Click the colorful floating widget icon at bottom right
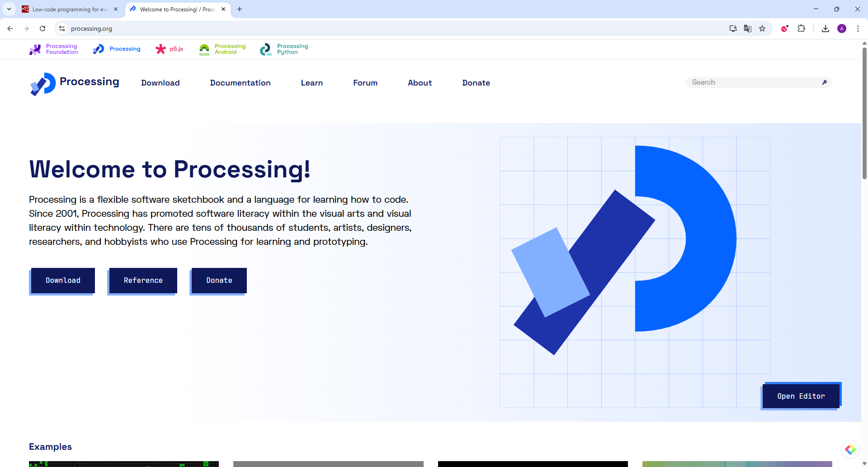The height and width of the screenshot is (467, 868). tap(850, 449)
